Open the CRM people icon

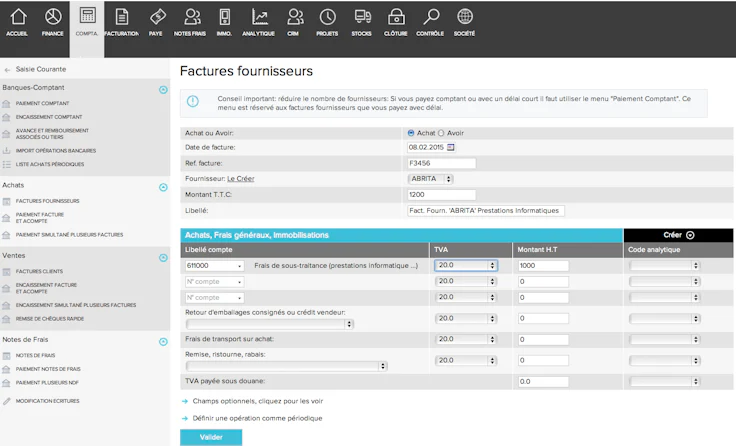(x=294, y=17)
